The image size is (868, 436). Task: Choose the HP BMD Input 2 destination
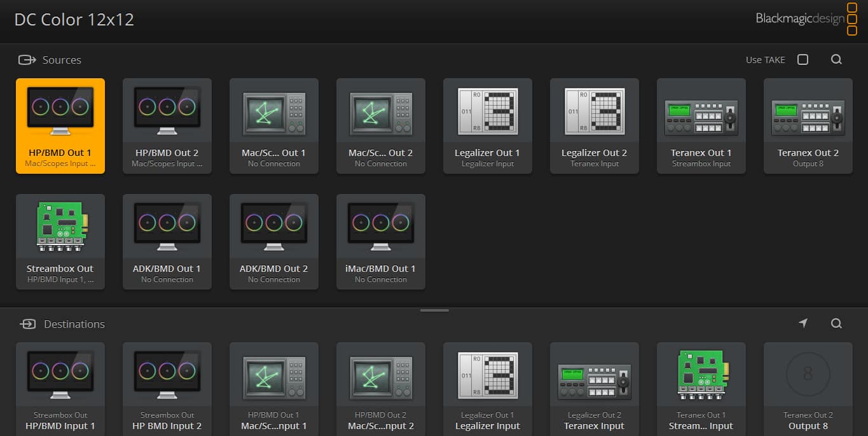(167, 389)
